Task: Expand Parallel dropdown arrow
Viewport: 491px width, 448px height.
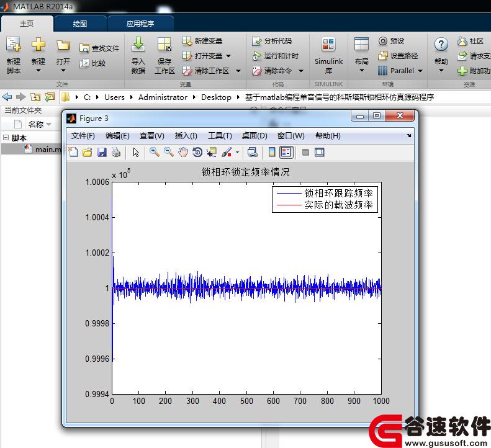Action: point(420,71)
